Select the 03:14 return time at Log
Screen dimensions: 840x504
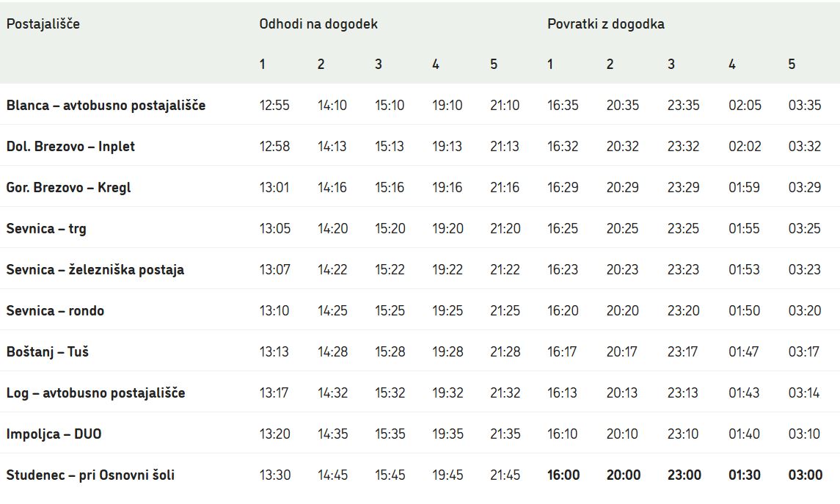click(x=805, y=393)
